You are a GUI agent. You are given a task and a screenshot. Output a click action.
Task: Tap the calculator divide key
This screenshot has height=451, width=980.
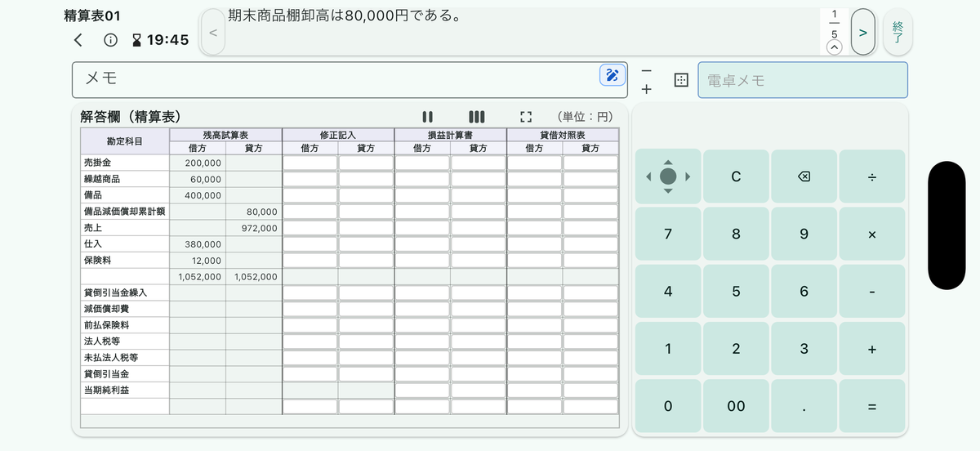coord(872,176)
